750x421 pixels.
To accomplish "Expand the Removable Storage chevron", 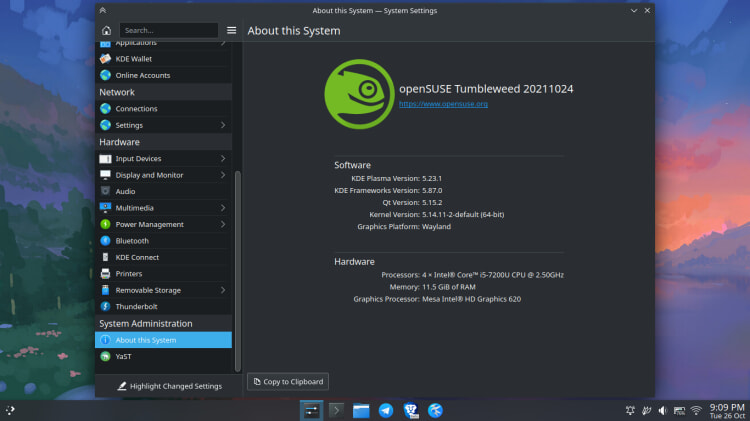I will [x=223, y=290].
